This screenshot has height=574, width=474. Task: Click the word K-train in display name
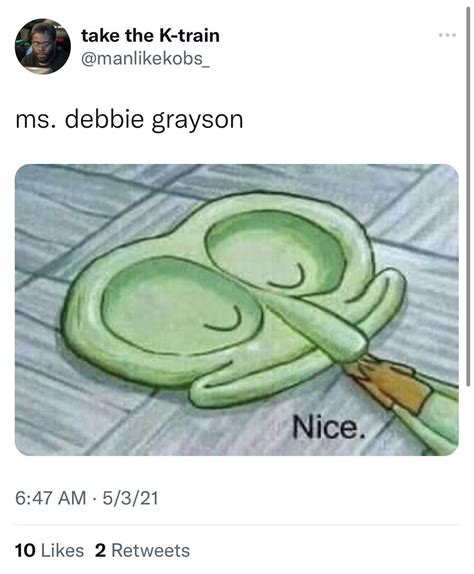pyautogui.click(x=189, y=36)
